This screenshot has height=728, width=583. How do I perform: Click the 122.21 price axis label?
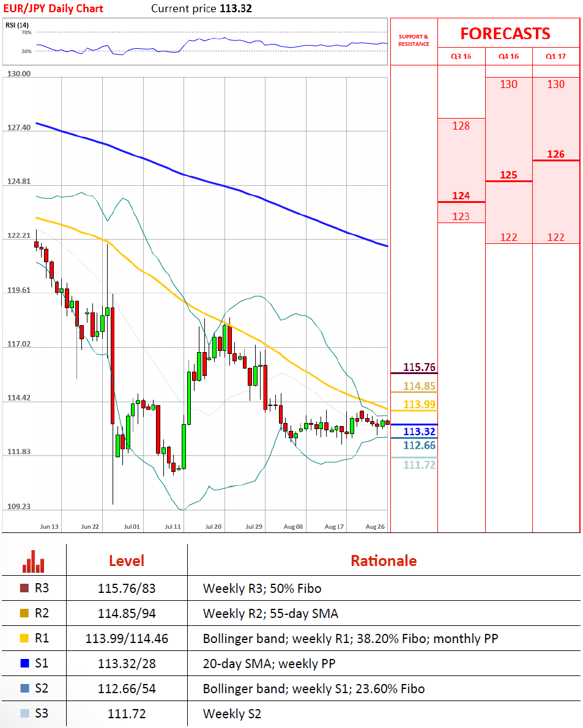click(x=19, y=236)
